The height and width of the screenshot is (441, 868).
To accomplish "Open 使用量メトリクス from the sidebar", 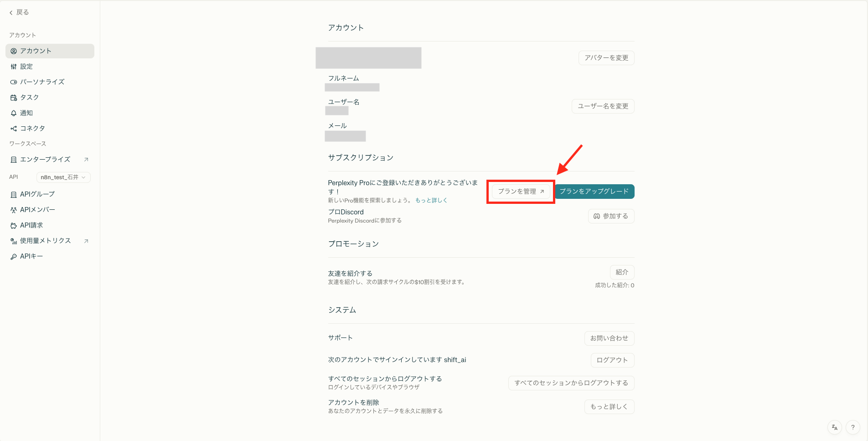I will tap(45, 240).
